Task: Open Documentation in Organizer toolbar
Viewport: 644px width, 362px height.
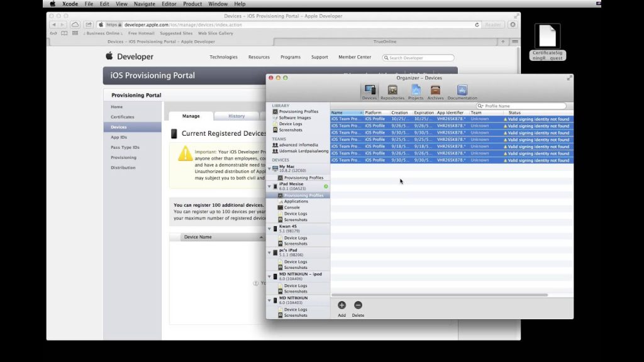Action: (462, 92)
